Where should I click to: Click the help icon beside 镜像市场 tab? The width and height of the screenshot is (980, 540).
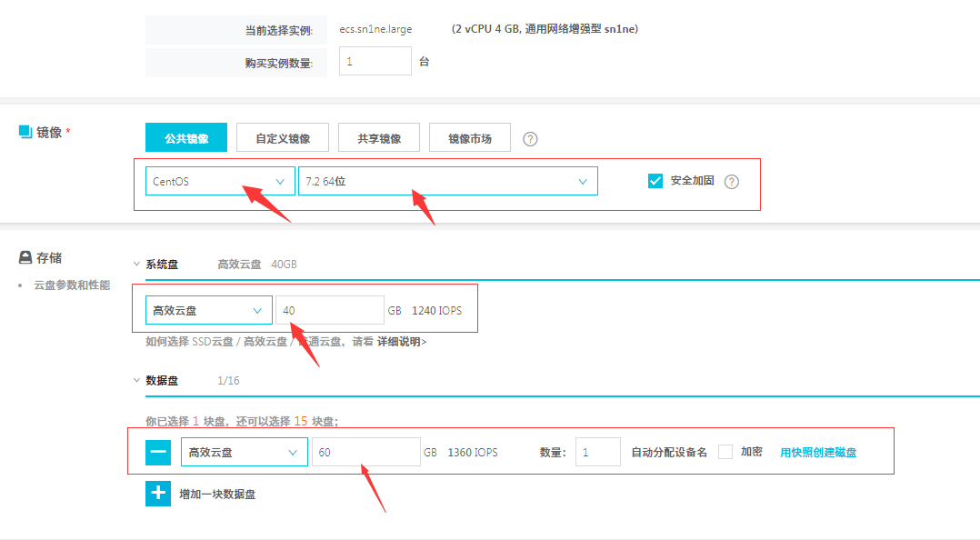pos(531,139)
